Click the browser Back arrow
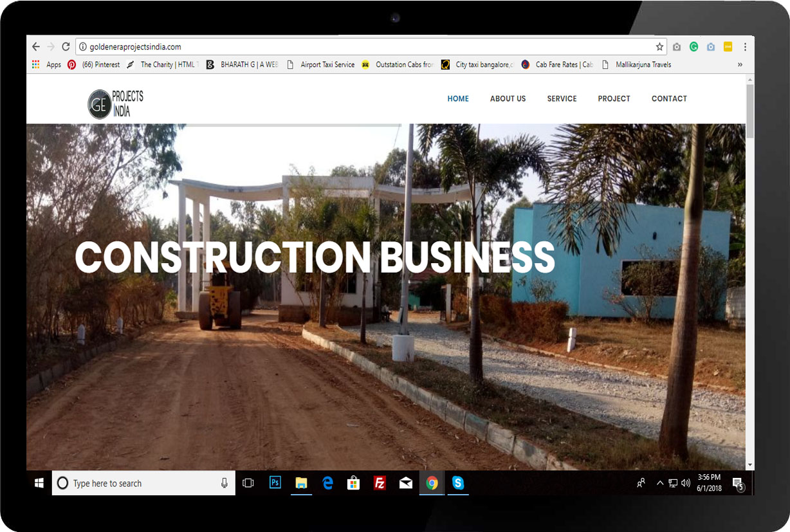 point(36,47)
